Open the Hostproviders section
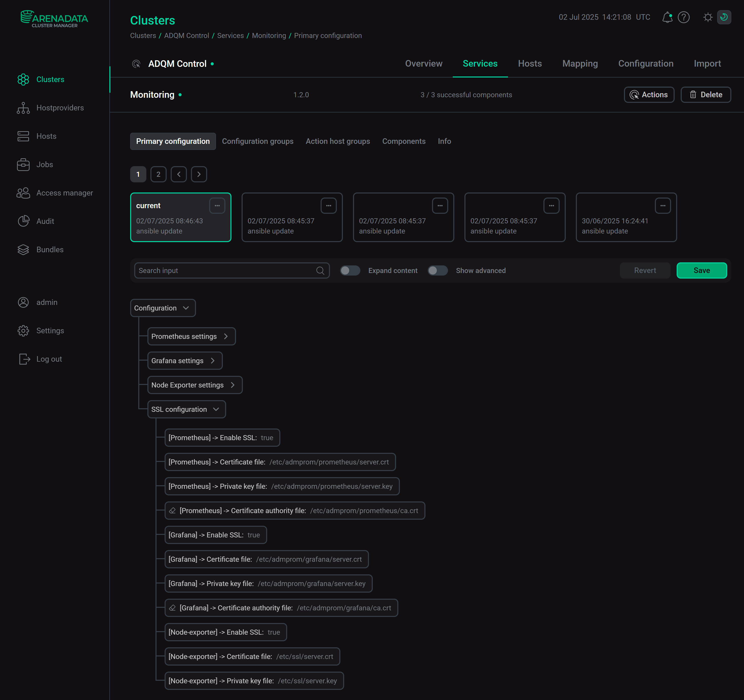744x700 pixels. point(60,108)
